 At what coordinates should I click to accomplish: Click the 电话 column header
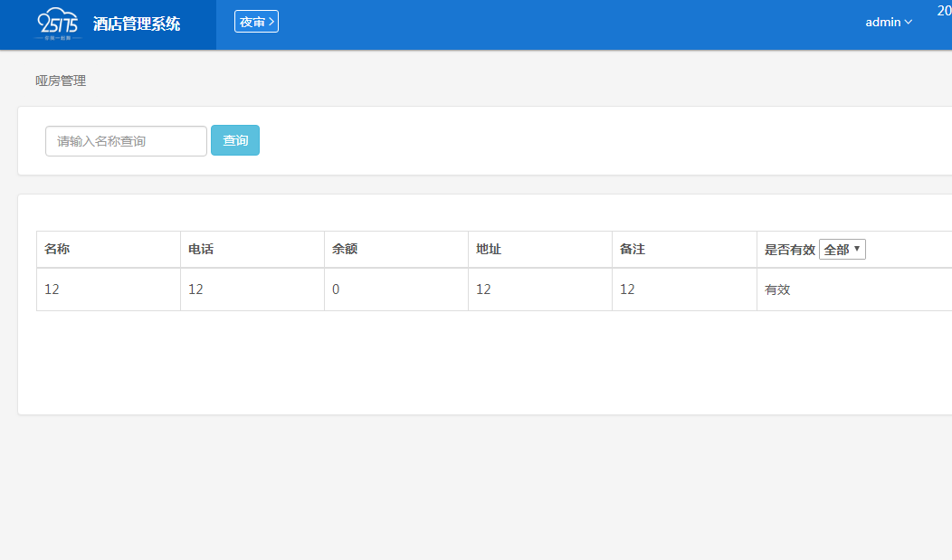point(201,250)
